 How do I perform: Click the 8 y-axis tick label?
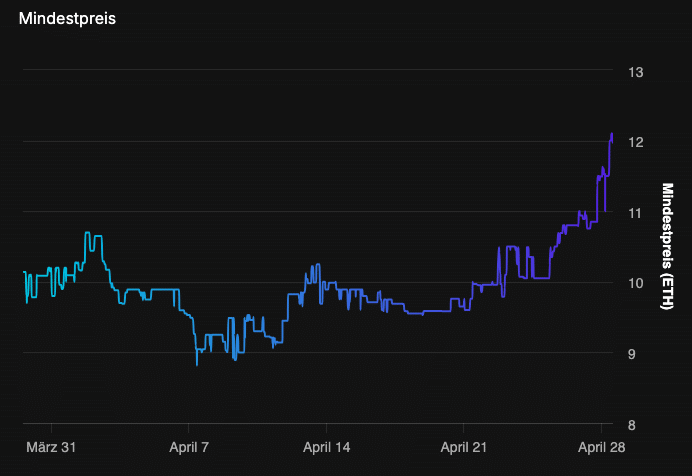(635, 424)
